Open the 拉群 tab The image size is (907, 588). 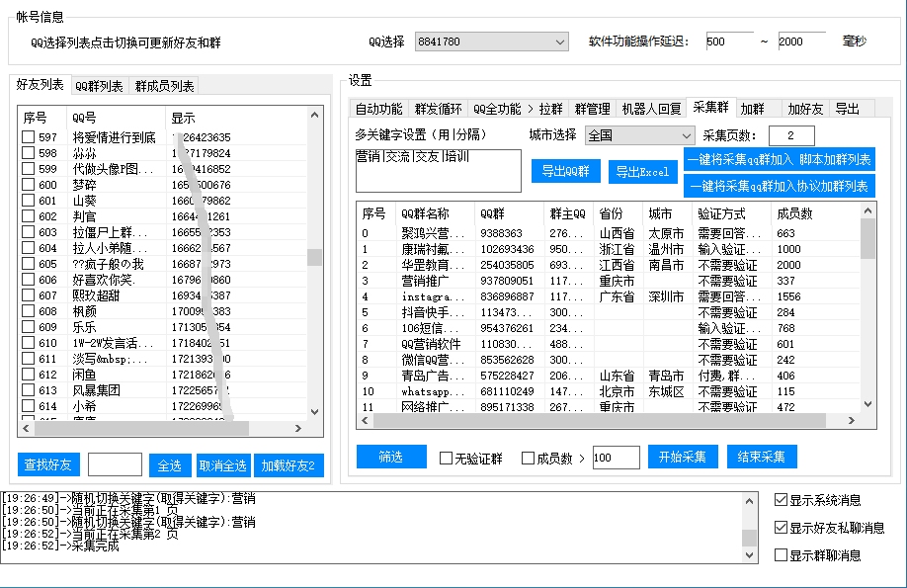point(550,109)
